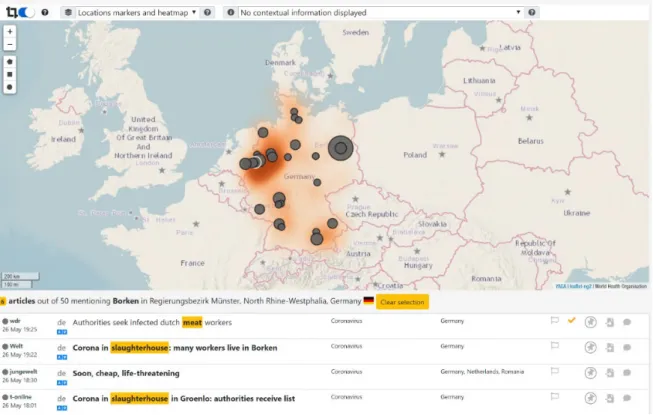The height and width of the screenshot is (415, 653).
Task: Select the polygon draw tool on map
Action: [x=10, y=62]
